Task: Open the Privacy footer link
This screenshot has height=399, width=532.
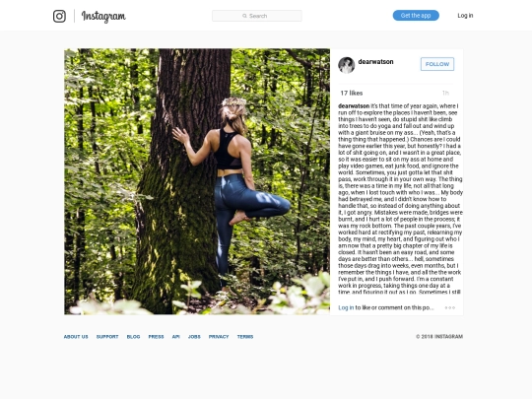Action: pos(219,337)
